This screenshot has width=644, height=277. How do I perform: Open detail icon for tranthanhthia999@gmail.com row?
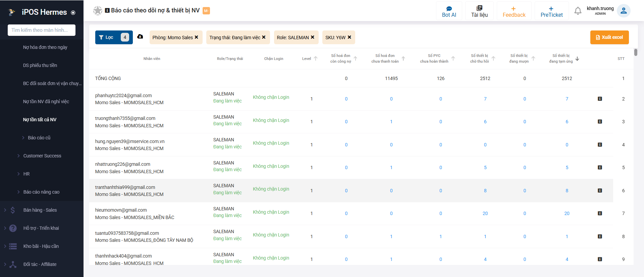pos(600,191)
